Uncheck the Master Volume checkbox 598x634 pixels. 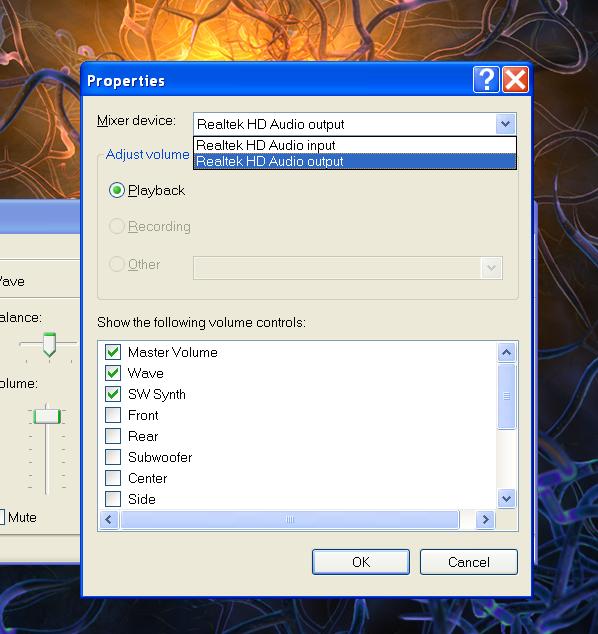113,352
